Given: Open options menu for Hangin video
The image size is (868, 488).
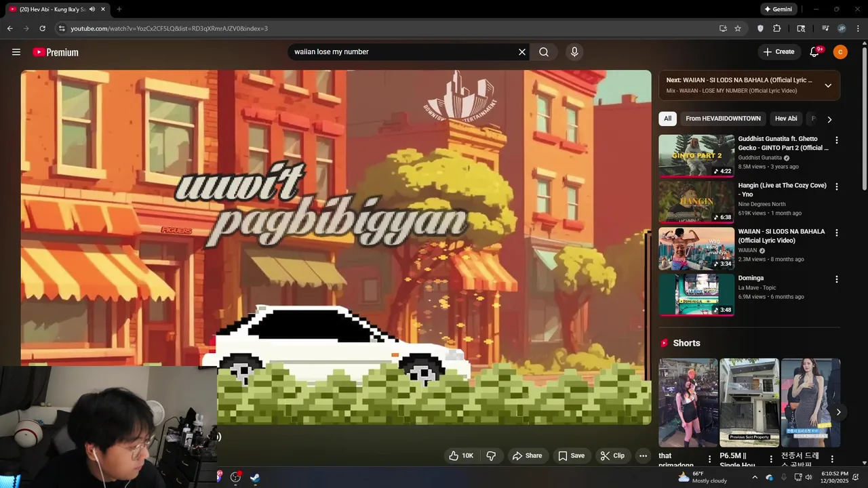Looking at the screenshot, I should click(837, 186).
